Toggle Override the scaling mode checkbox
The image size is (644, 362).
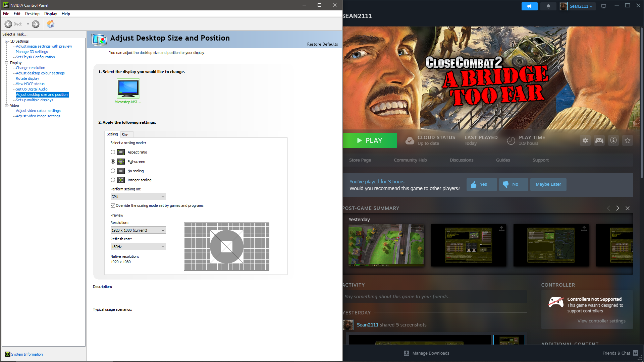113,205
